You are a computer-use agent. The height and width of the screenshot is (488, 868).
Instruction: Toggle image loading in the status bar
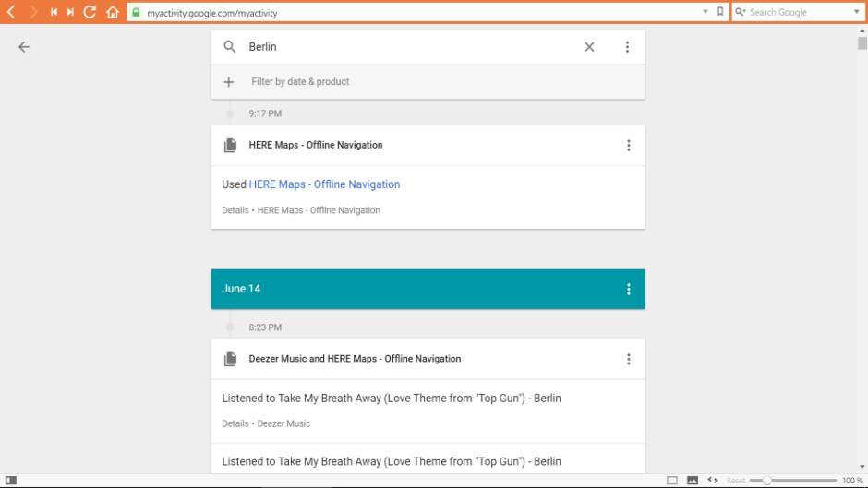point(692,481)
